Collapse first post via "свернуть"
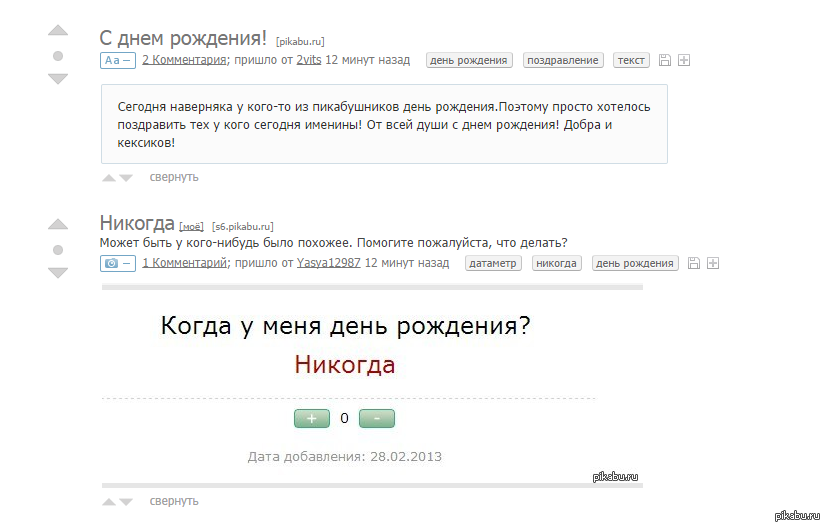The image size is (825, 527). pyautogui.click(x=174, y=177)
